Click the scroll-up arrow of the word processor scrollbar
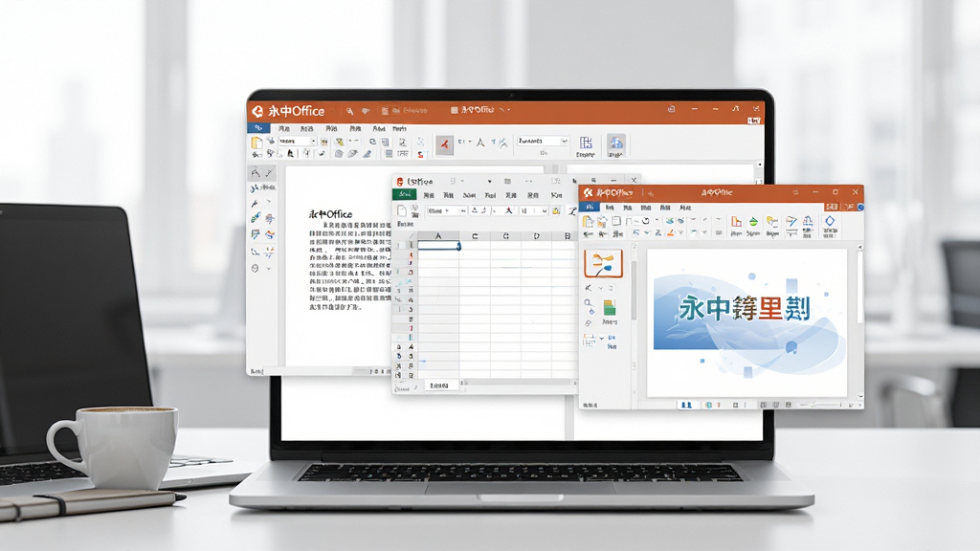980x551 pixels. point(759,165)
